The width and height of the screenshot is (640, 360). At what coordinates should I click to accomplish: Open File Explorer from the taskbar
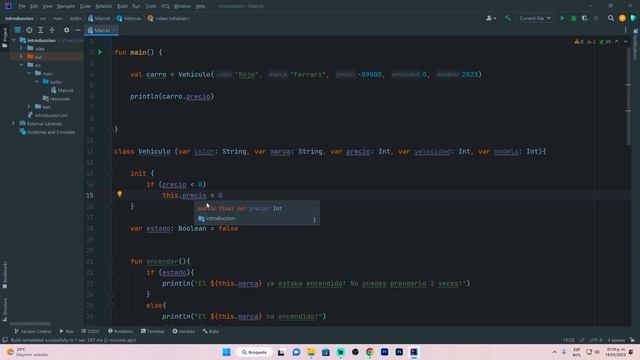pos(311,352)
